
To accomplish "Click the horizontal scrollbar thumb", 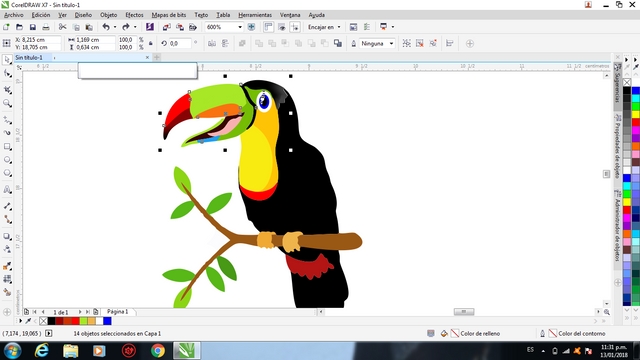I will [464, 312].
